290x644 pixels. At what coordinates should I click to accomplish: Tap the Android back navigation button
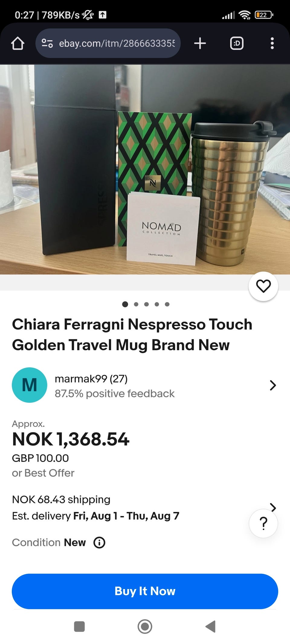click(x=211, y=626)
